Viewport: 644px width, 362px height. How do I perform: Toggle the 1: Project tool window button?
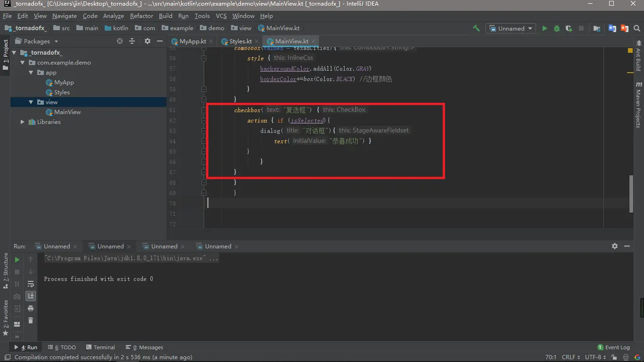tap(6, 55)
